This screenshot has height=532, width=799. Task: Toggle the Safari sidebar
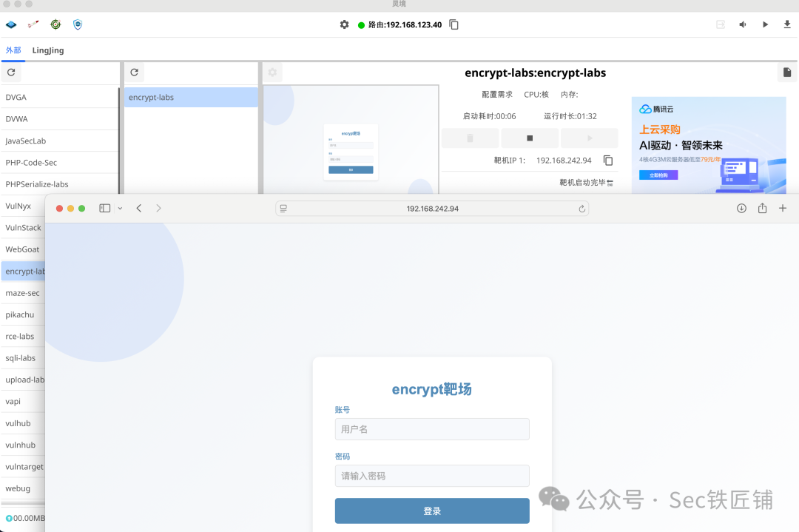pos(104,208)
